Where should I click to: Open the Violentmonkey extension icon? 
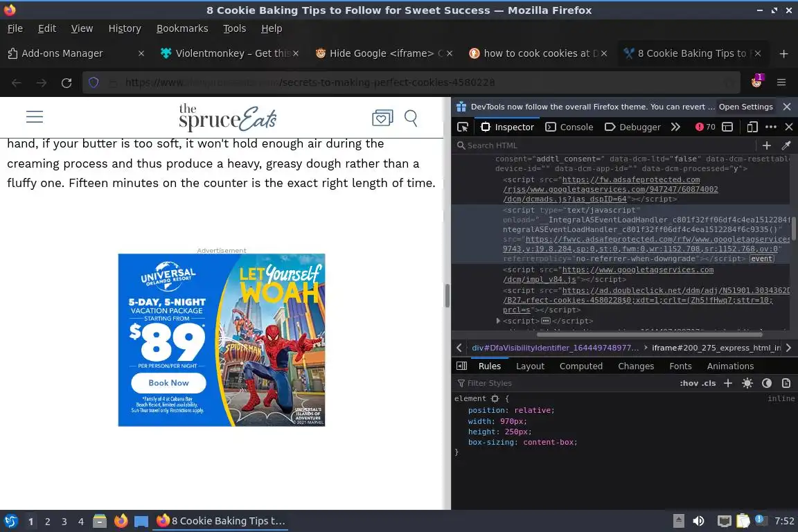coord(756,82)
